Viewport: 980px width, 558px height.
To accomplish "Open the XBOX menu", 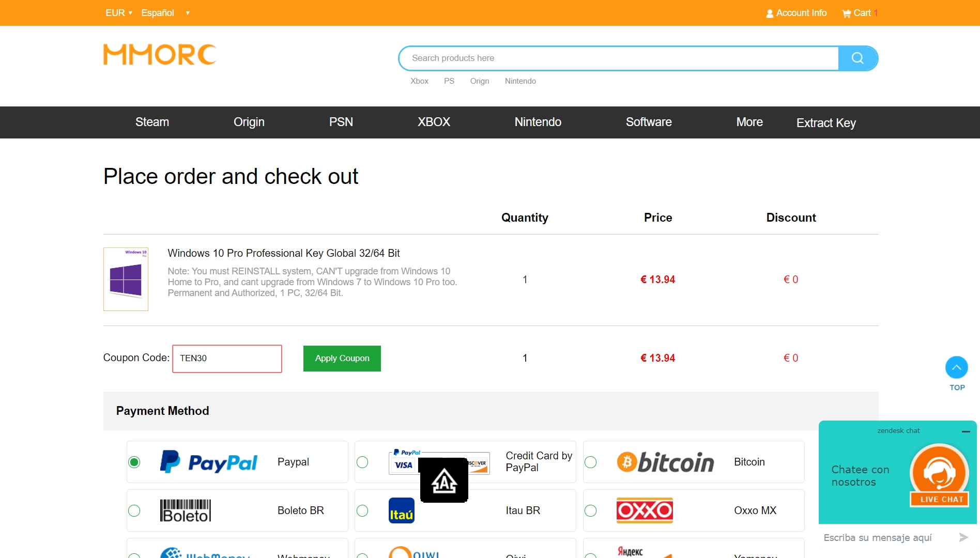I will tap(434, 122).
